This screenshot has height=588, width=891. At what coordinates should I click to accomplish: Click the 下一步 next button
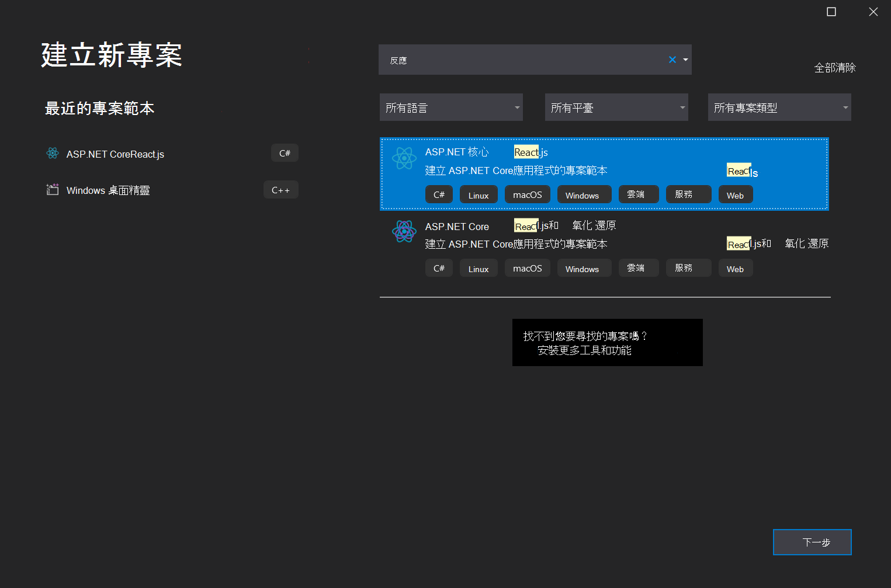(x=812, y=542)
